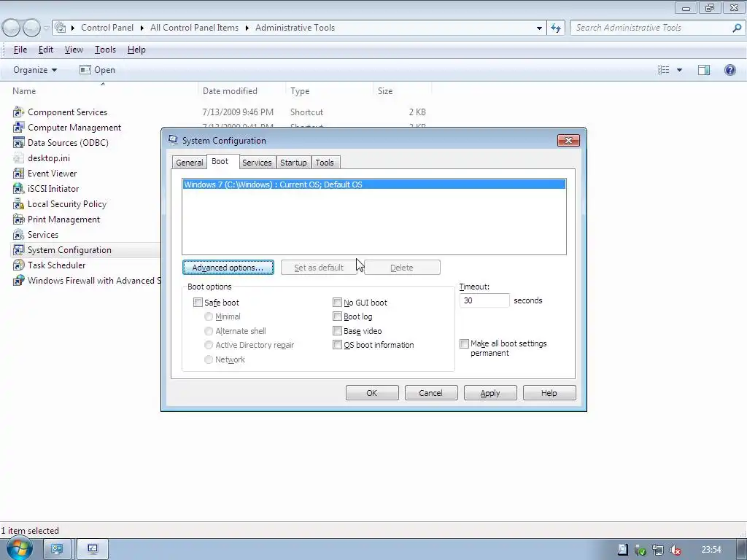The height and width of the screenshot is (560, 747).
Task: Click the search magnifier icon
Action: coord(737,28)
